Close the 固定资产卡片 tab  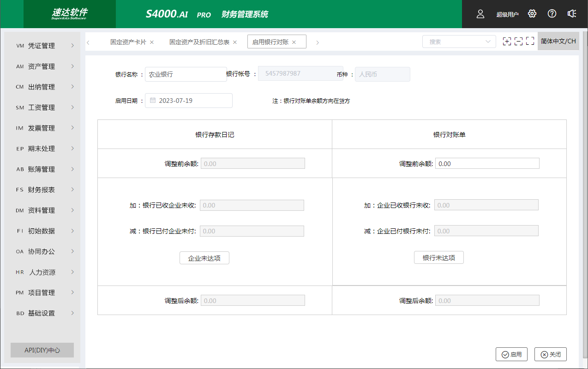152,42
